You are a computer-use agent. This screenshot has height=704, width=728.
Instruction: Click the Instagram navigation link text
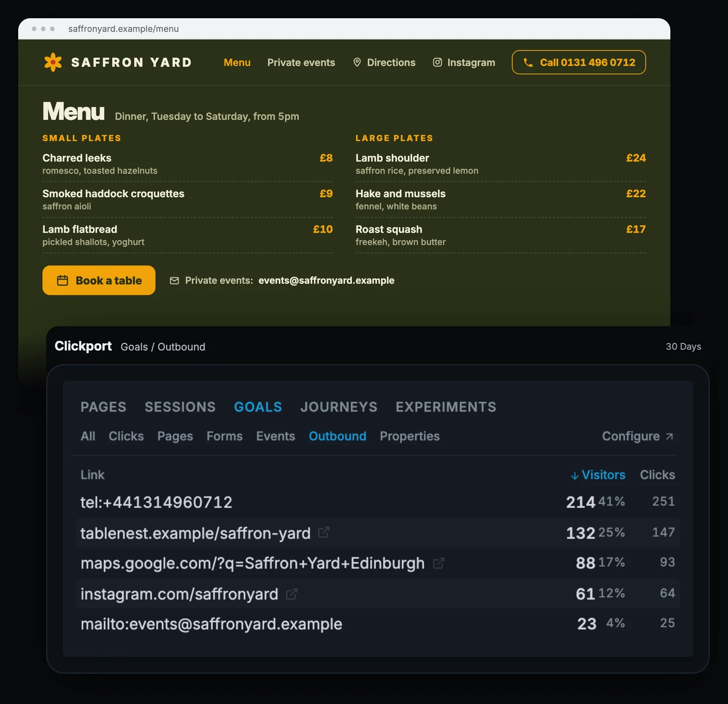coord(471,62)
